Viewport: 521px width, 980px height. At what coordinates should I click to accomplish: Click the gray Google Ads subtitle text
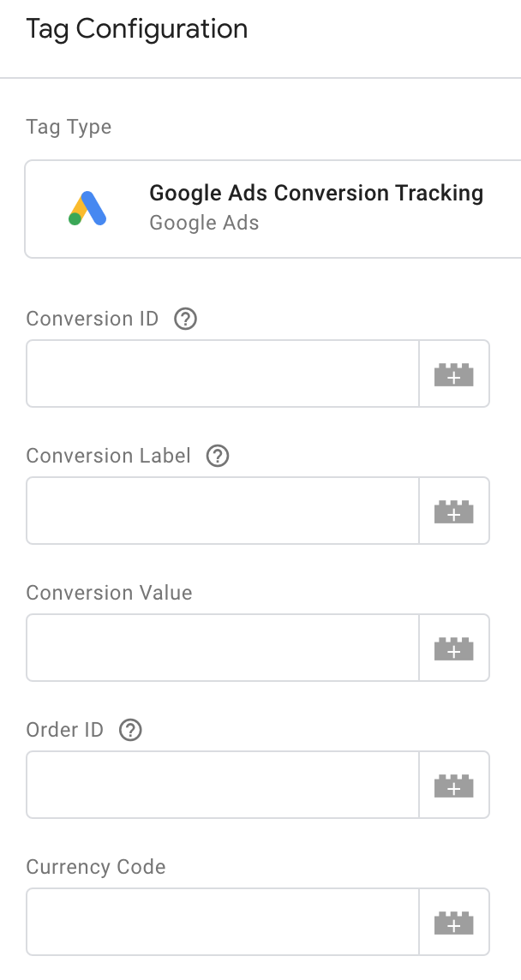[x=204, y=223]
